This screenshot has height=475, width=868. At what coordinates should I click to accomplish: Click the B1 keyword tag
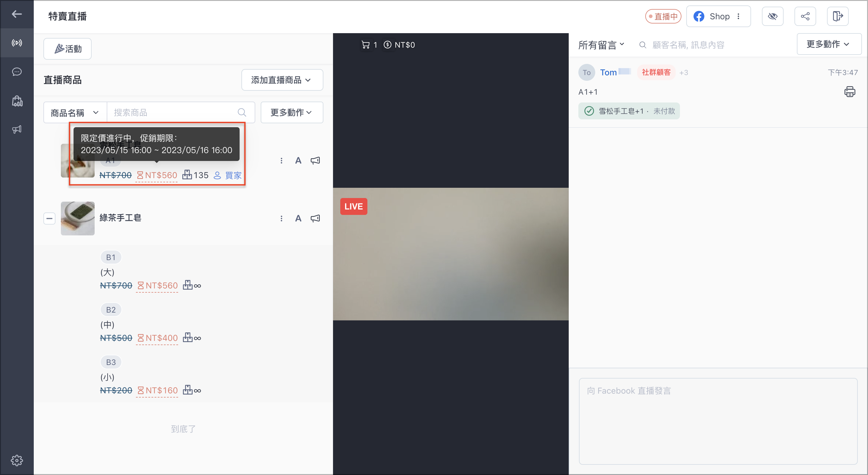click(111, 257)
